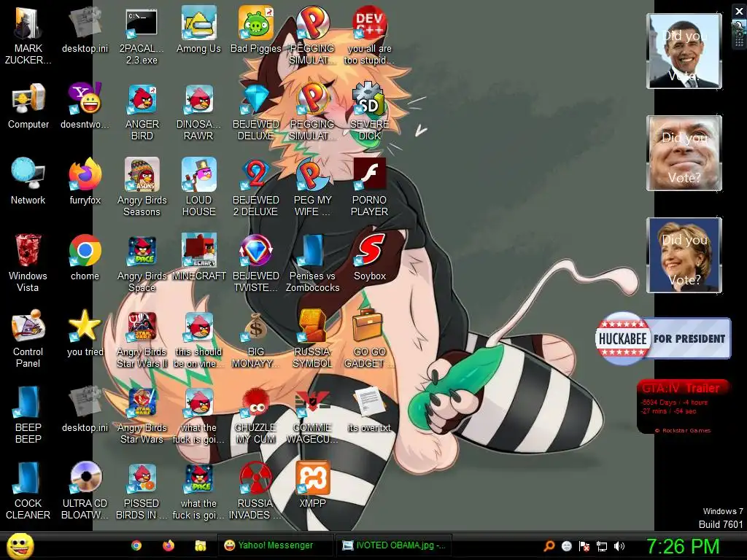Image resolution: width=747 pixels, height=560 pixels.
Task: Select the Control Panel desktop icon
Action: click(x=28, y=338)
